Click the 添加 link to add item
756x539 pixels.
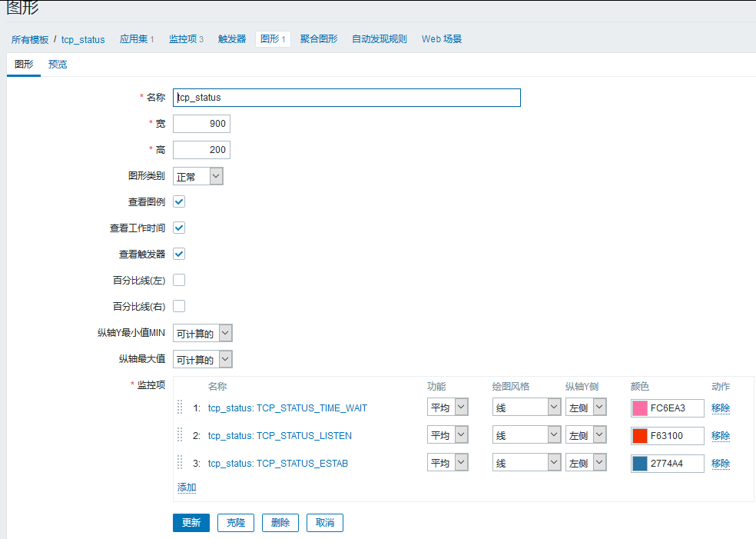(187, 487)
